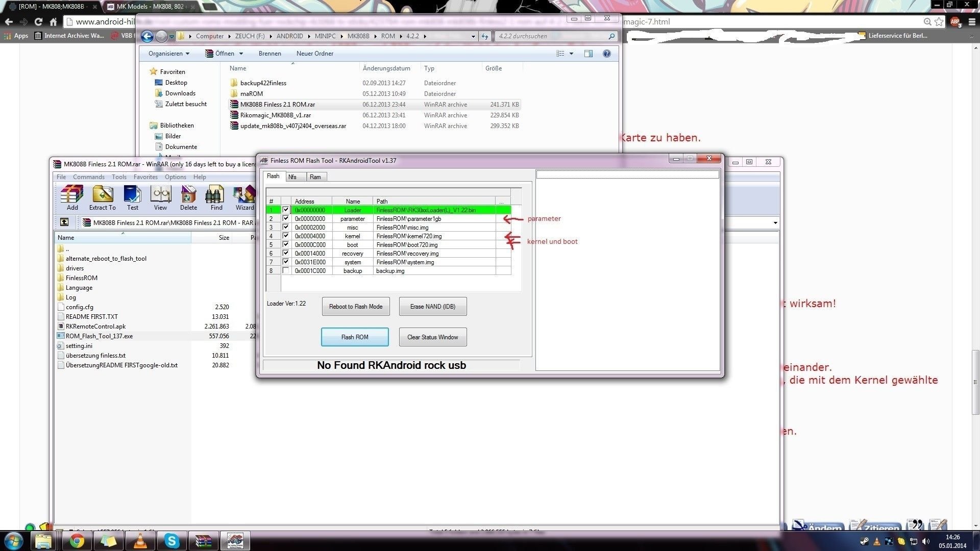The width and height of the screenshot is (980, 551).
Task: Click the WinRAR Extract To icon
Action: 102,198
